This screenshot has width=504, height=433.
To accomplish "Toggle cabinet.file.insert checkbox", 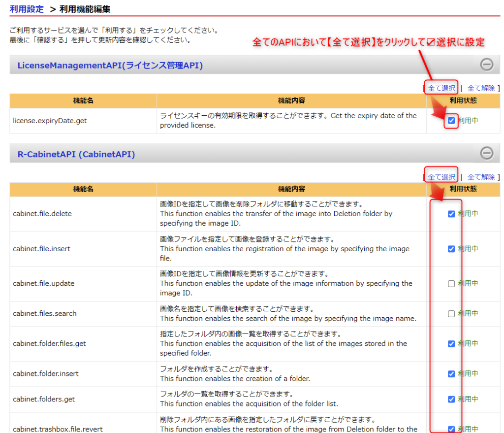I will coord(451,249).
